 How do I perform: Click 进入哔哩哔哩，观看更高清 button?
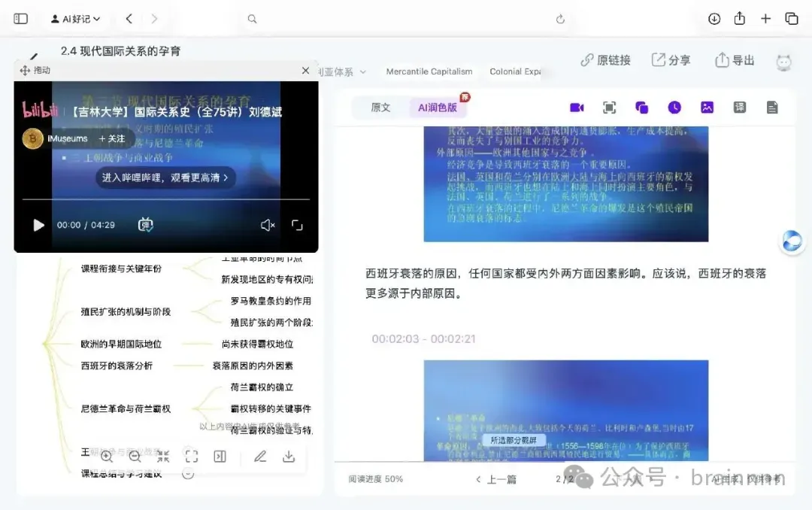[x=165, y=178]
